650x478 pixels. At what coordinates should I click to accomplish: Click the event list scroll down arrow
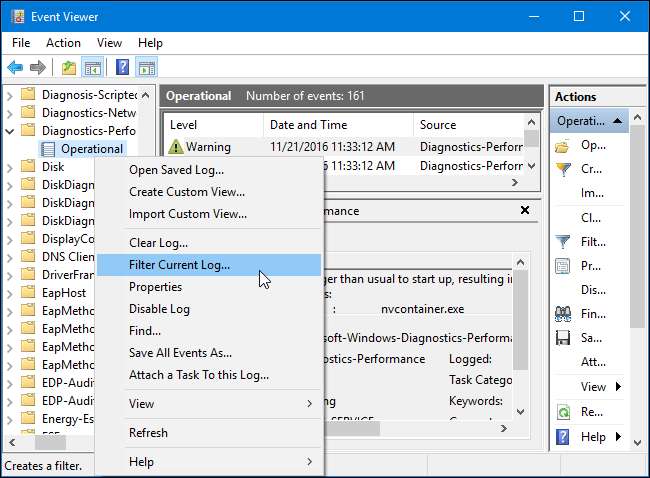[531, 166]
